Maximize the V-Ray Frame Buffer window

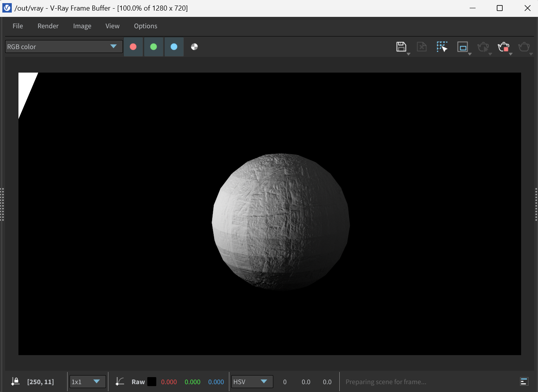pos(500,8)
